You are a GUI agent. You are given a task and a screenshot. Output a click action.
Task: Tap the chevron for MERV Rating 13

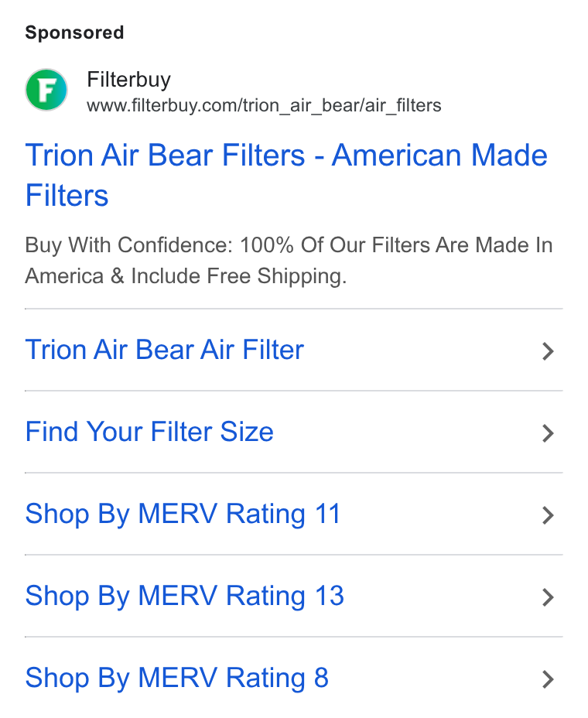tap(548, 597)
